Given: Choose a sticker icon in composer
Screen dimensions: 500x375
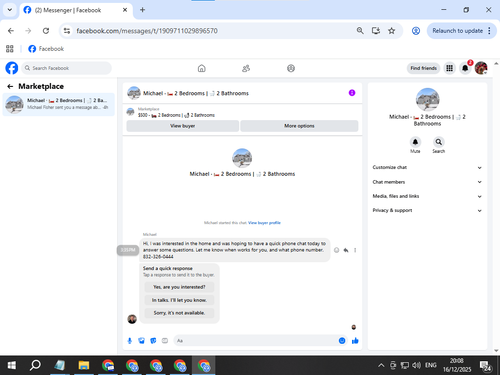Looking at the screenshot, I should (x=153, y=341).
